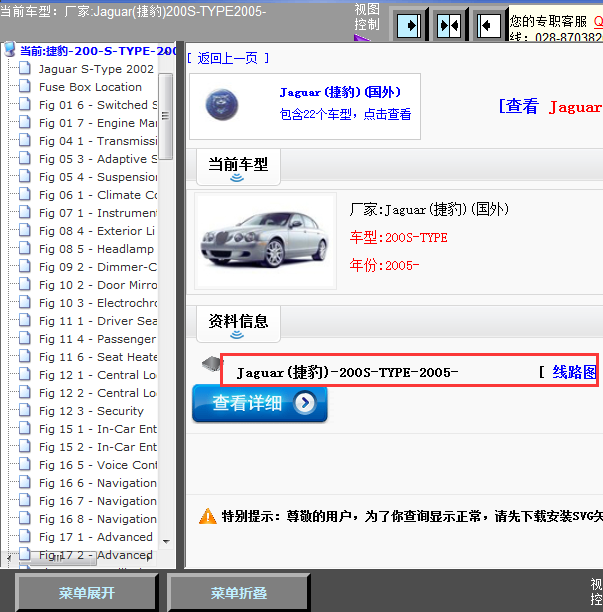603x612 pixels.
Task: Click the Jaguar(捷豹)-200S-TYPE-2005- entry text
Action: (x=347, y=372)
